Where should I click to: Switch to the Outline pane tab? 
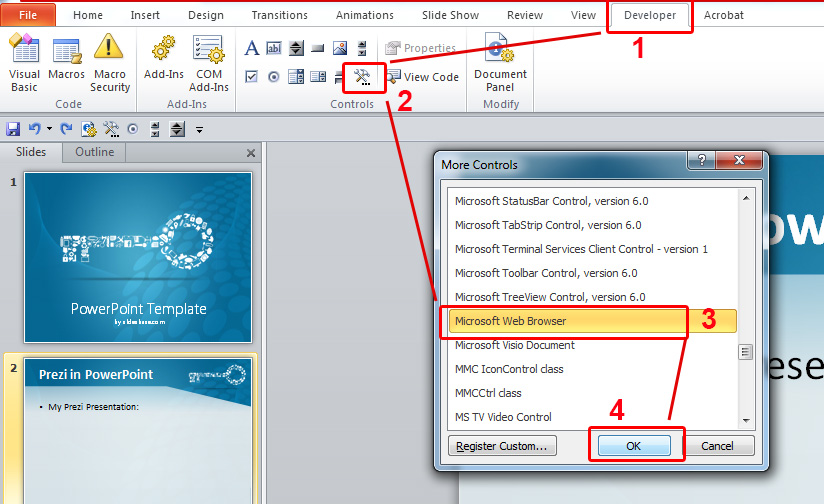coord(94,152)
